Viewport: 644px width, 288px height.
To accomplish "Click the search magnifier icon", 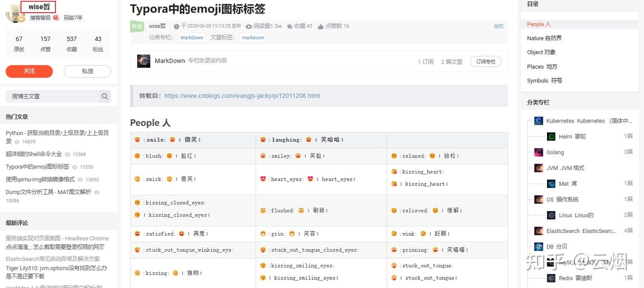I will tap(105, 96).
